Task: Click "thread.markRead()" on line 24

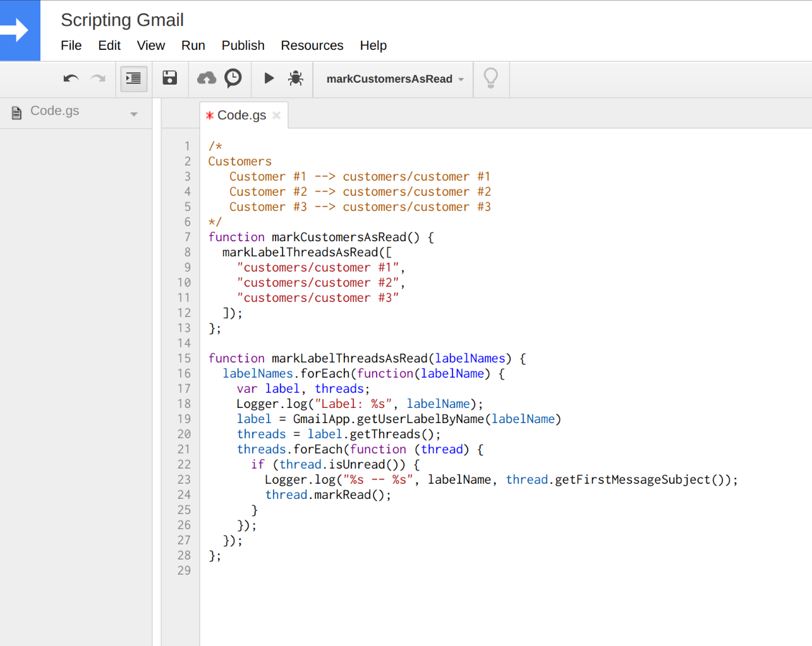Action: [325, 494]
